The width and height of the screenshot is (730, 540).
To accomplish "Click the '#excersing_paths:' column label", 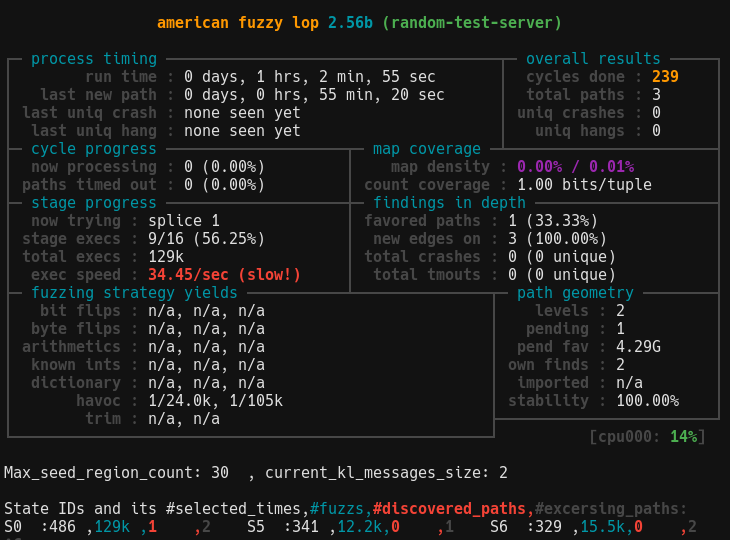I will (x=611, y=508).
